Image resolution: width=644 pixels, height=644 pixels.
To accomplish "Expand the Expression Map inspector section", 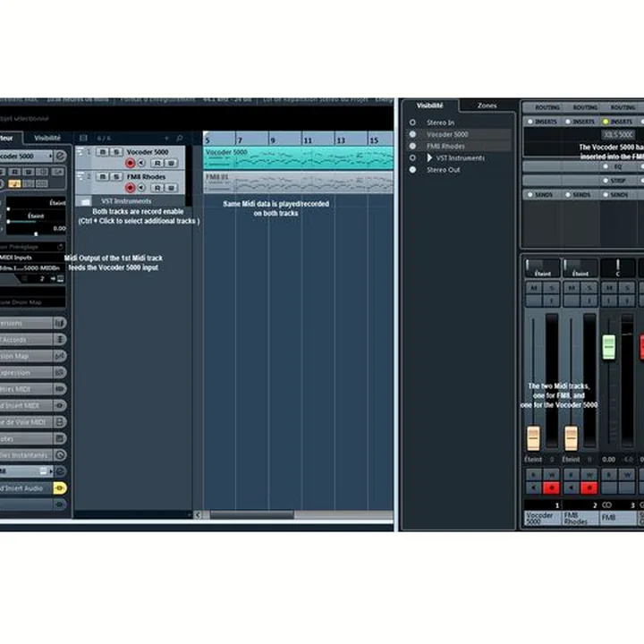I will tap(26, 356).
